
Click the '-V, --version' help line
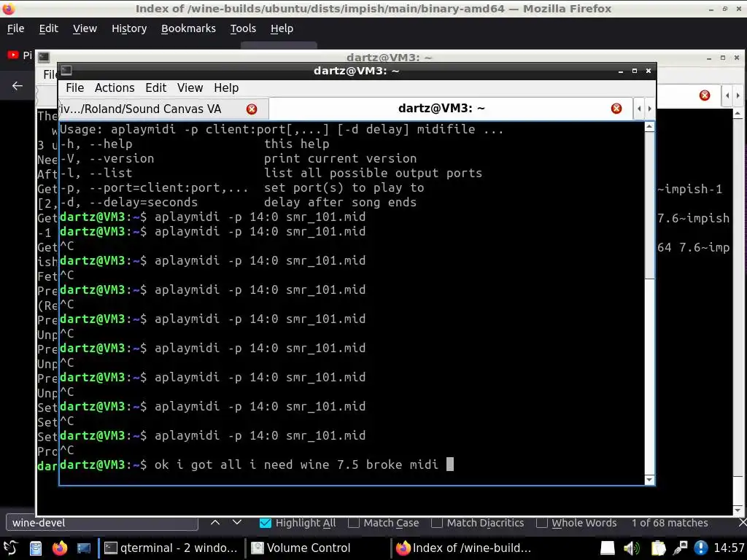coord(239,158)
